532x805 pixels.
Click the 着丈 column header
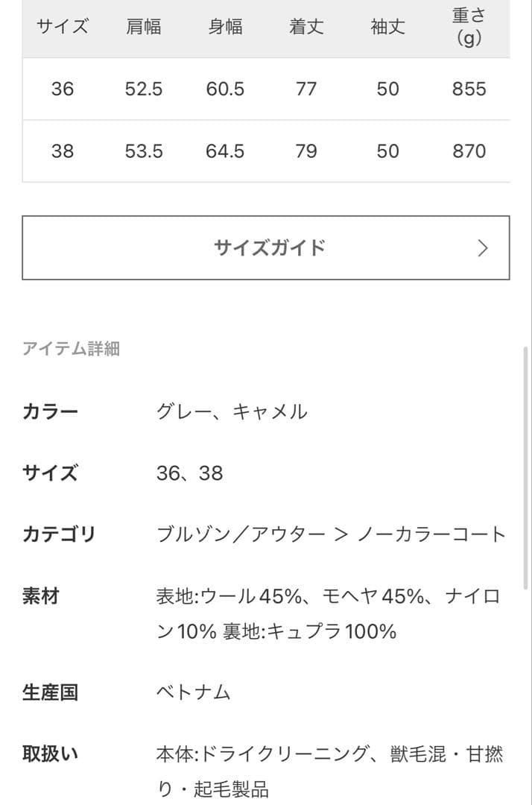pos(306,26)
